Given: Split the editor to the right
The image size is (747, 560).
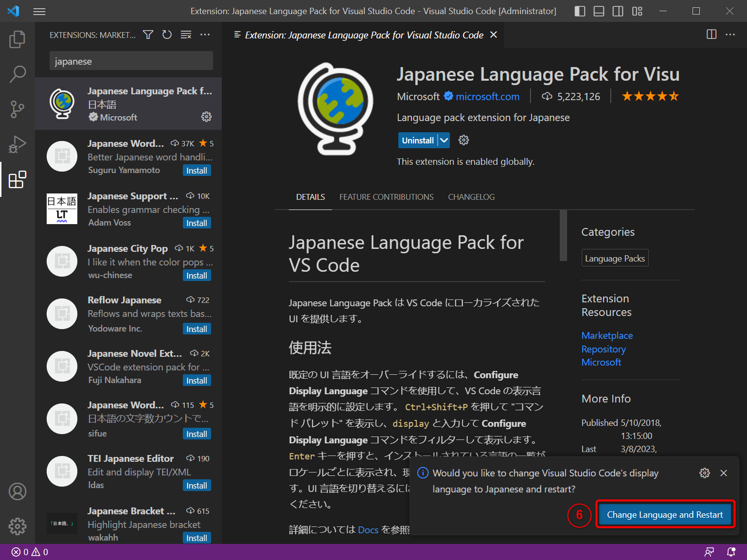Looking at the screenshot, I should click(711, 34).
